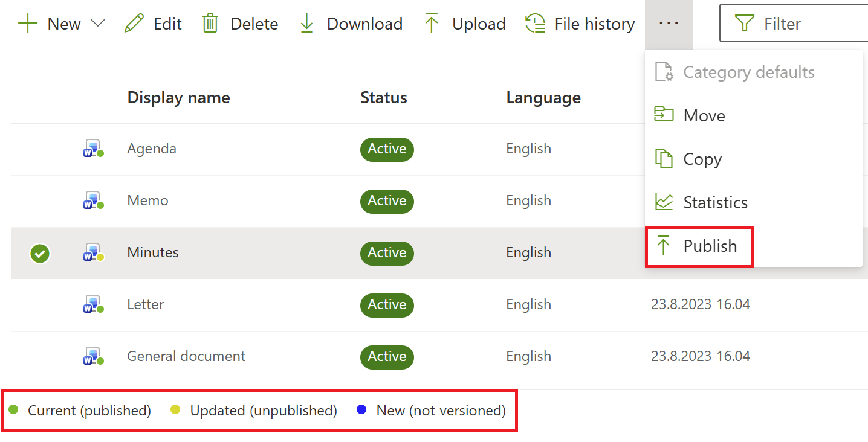868x442 pixels.
Task: Collapse the three-dots overflow menu
Action: pos(669,24)
